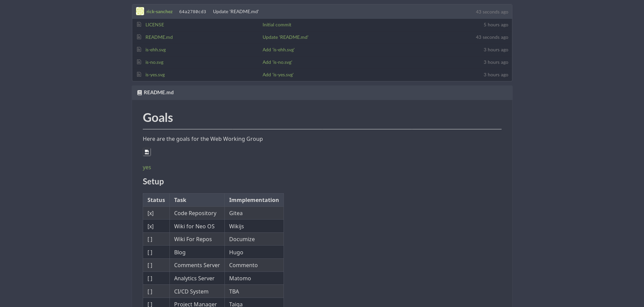Click the 'Project Manager' cell
Screen dimensions: 644x307
pos(197,303)
